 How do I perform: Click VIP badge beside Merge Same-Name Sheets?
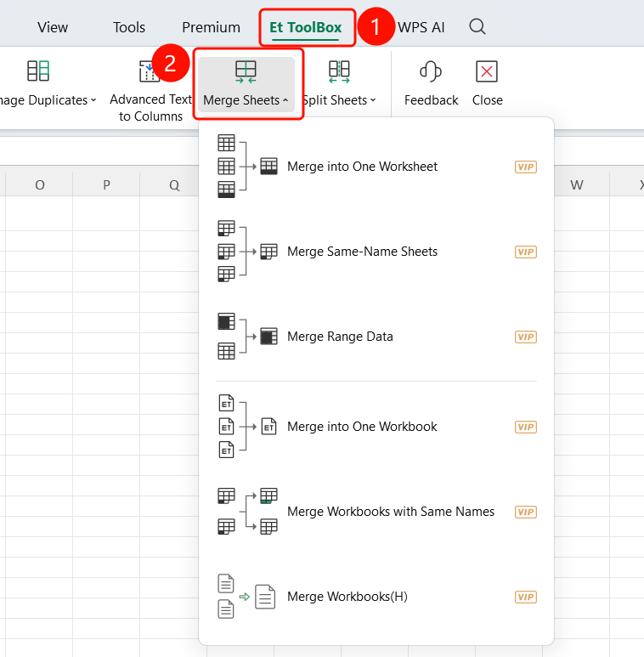(x=526, y=252)
